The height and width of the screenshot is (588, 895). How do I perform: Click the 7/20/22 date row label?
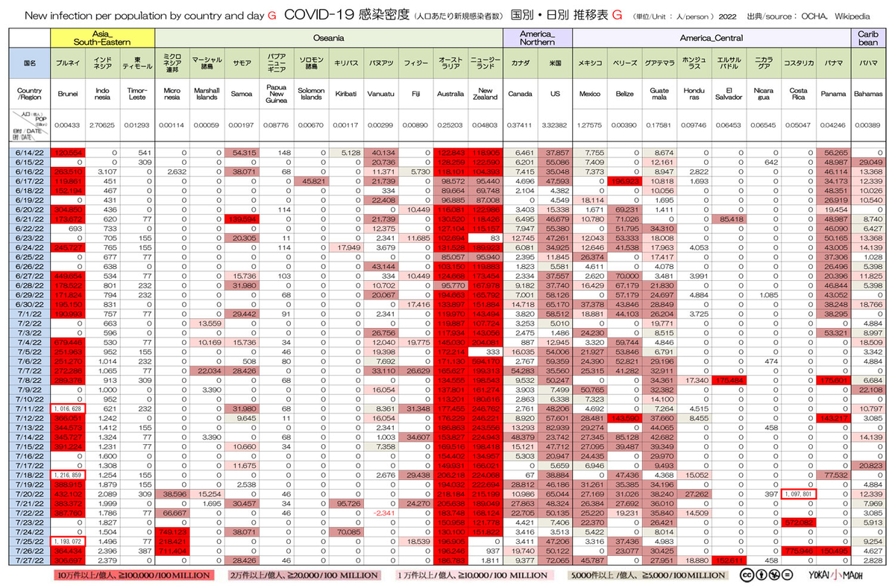tap(30, 493)
